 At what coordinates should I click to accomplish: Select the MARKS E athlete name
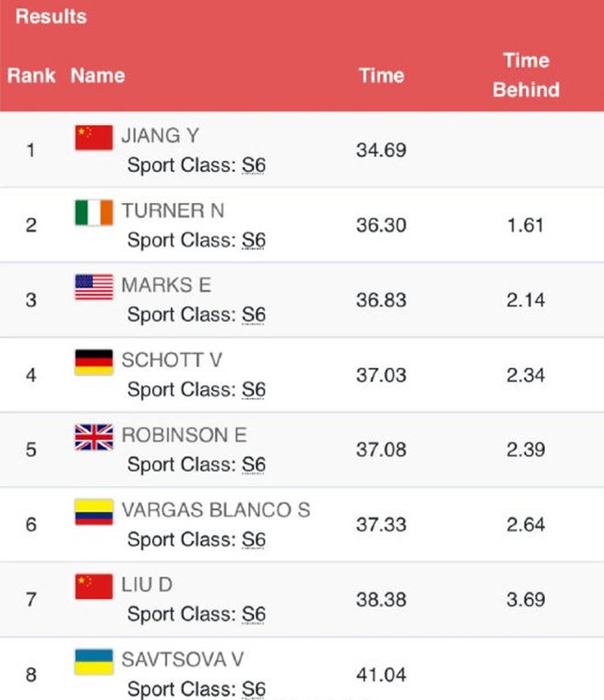coord(166,285)
